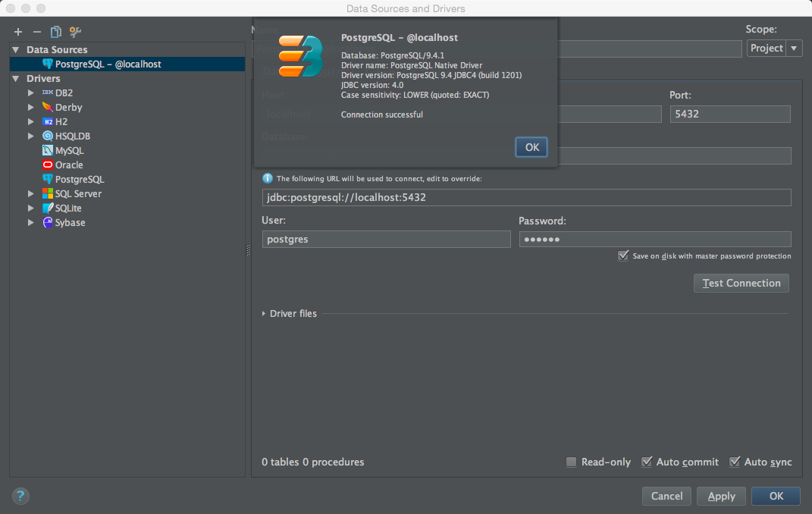The image size is (812, 514).
Task: Select the MySQL driver row label
Action: [x=70, y=151]
